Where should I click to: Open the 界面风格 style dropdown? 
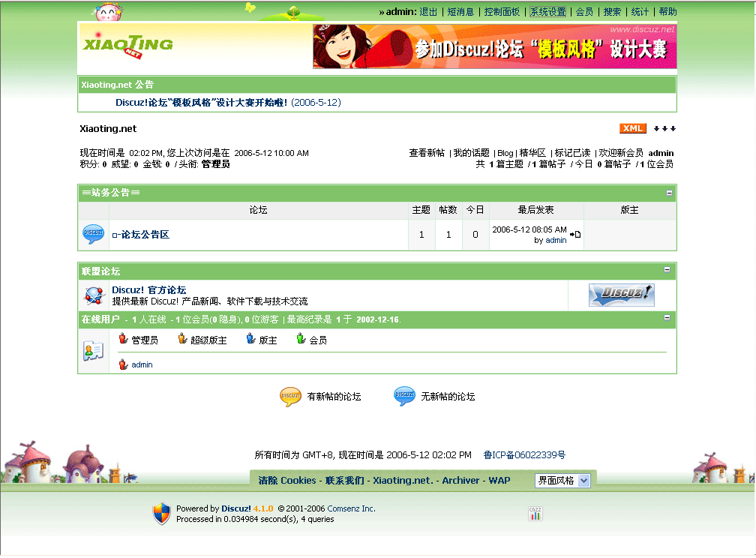click(x=562, y=481)
